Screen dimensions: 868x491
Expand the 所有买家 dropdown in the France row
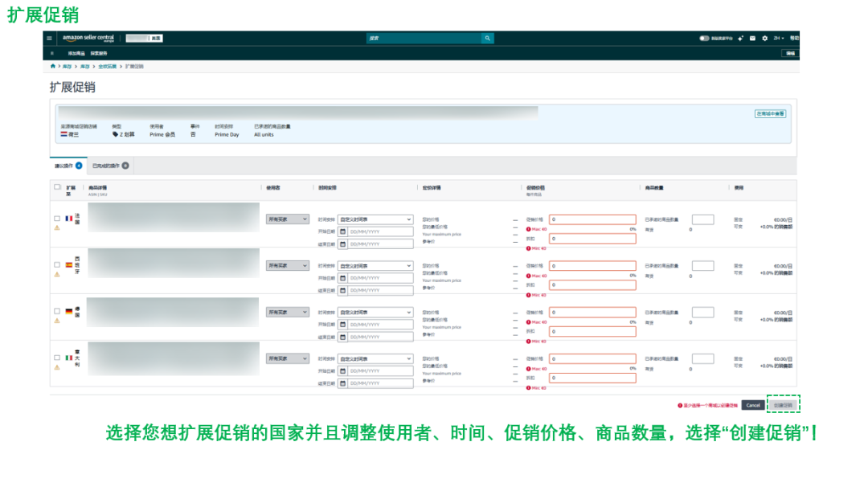tap(287, 219)
